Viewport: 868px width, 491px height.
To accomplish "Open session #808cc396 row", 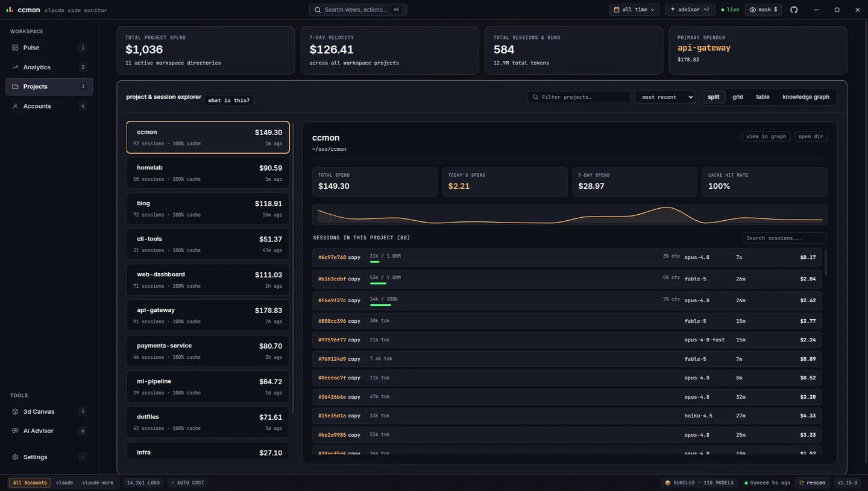I will [567, 321].
